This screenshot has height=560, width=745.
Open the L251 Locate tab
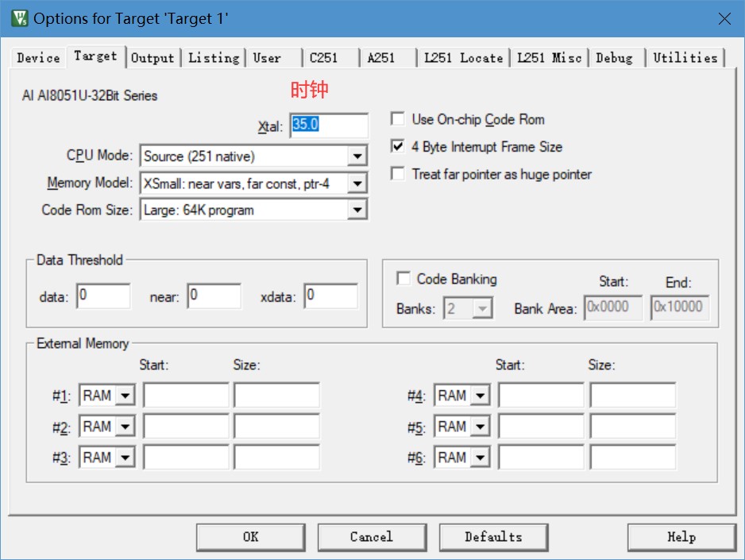click(463, 58)
